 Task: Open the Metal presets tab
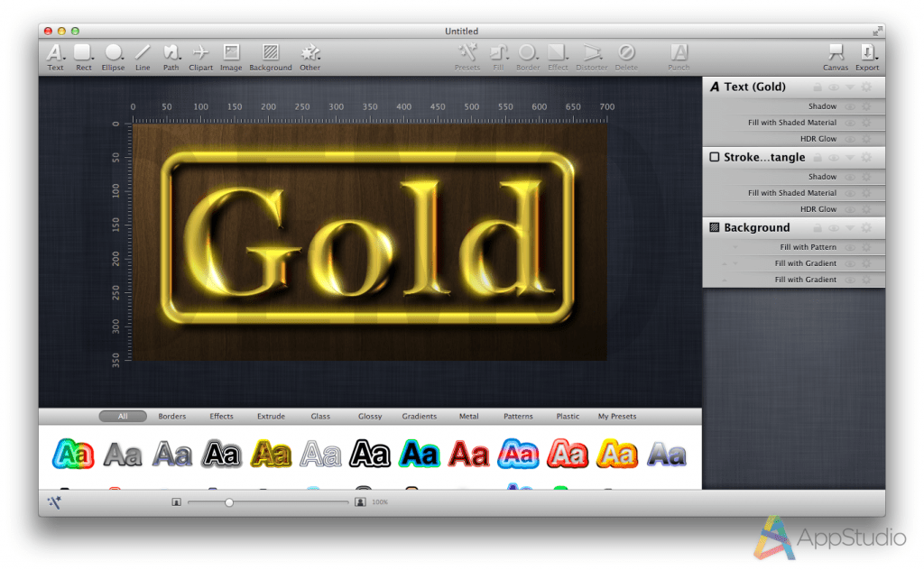[469, 417]
